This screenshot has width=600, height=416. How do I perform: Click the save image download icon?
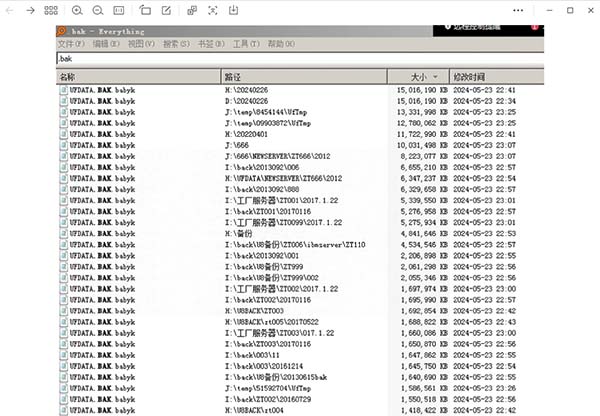coord(233,10)
